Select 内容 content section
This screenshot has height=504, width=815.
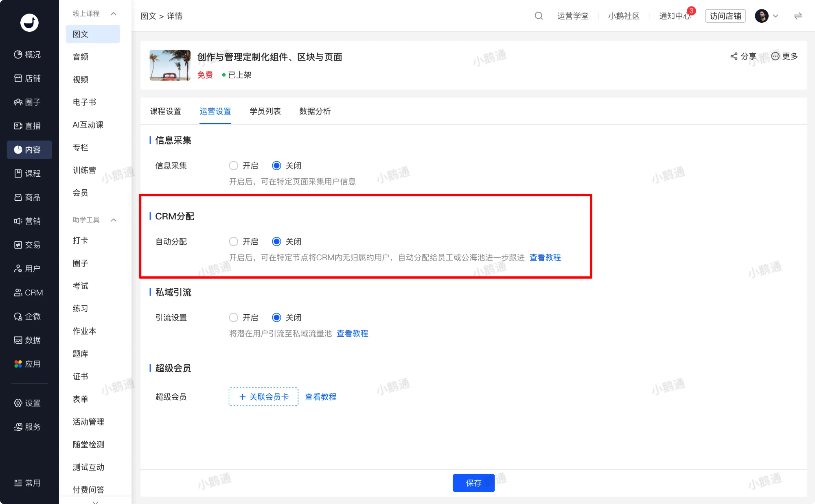point(29,150)
